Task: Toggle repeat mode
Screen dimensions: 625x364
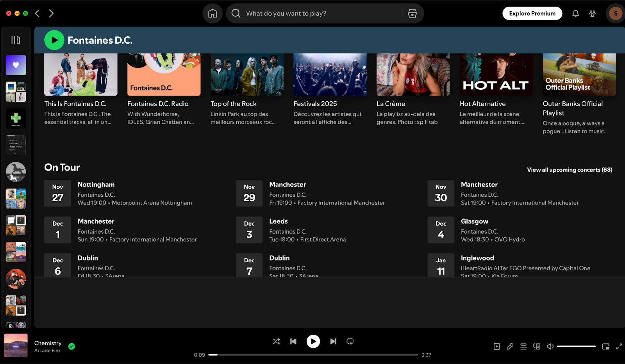Action: [350, 341]
